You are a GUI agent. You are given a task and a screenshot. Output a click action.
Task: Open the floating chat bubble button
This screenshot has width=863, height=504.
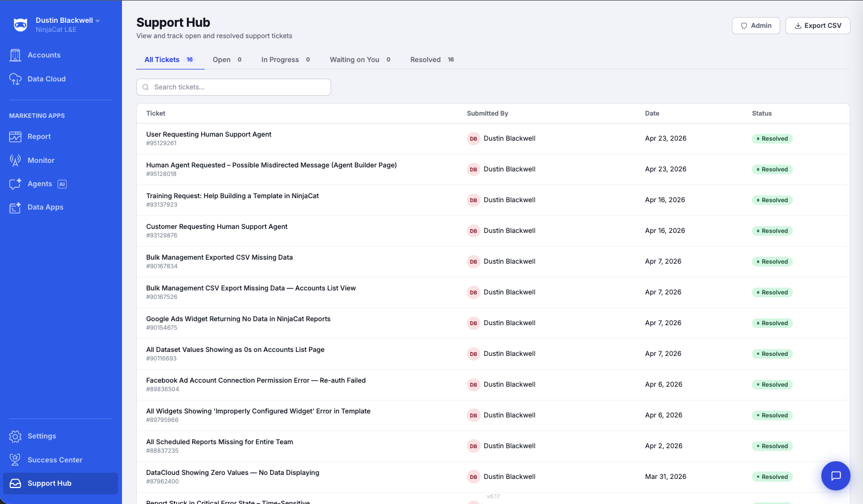click(x=836, y=476)
